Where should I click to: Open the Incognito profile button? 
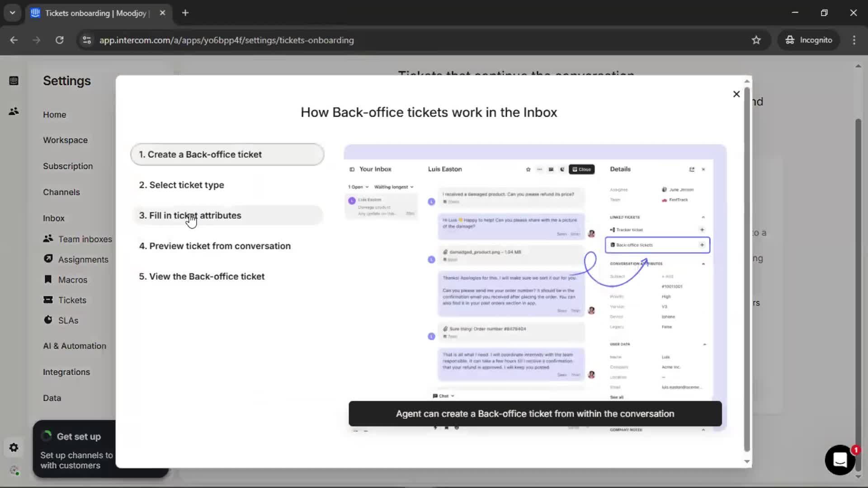[x=809, y=40]
